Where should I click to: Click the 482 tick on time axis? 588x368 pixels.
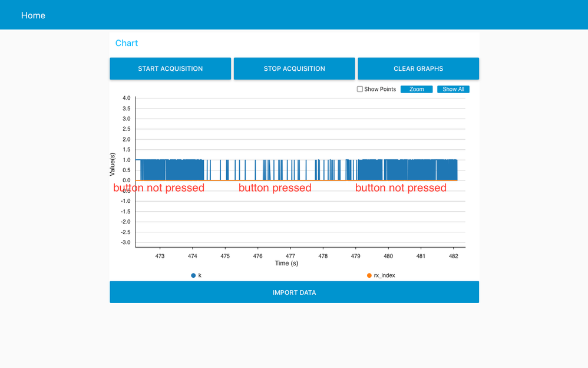tap(454, 256)
